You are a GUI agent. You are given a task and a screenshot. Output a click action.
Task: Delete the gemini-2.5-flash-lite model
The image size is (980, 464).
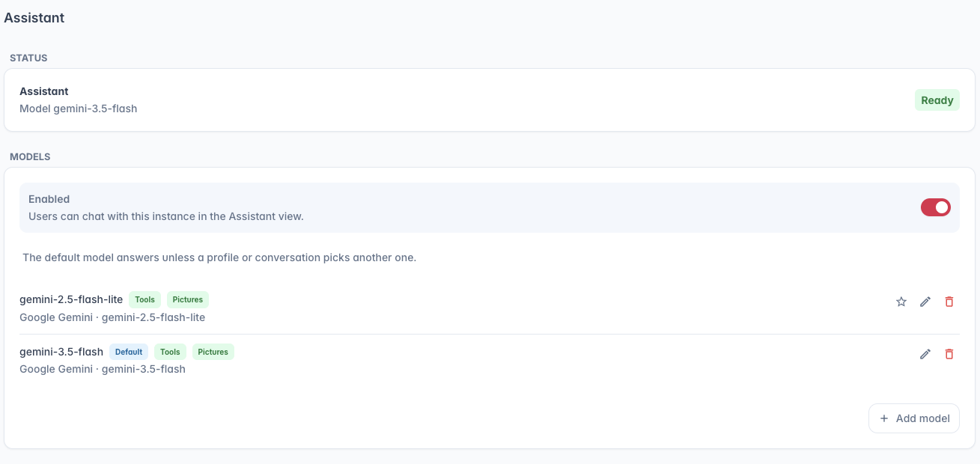(x=949, y=302)
